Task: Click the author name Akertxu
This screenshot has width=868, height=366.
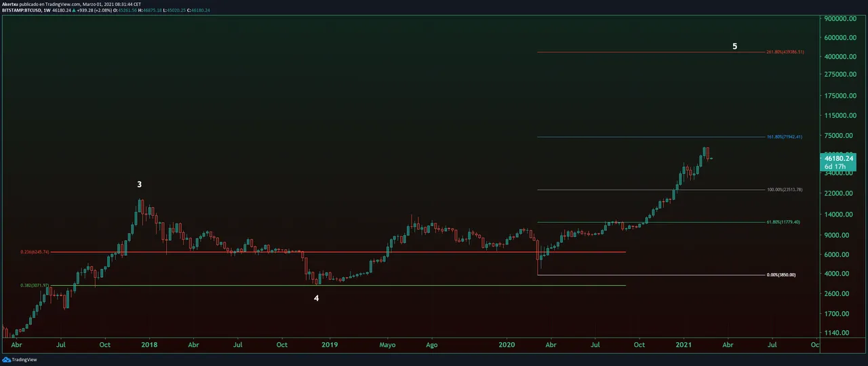Action: pyautogui.click(x=10, y=3)
